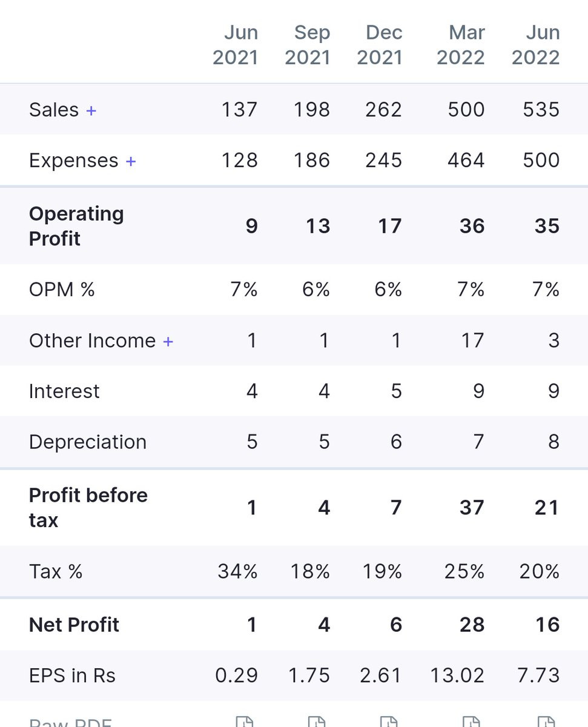This screenshot has height=727, width=588.
Task: Open the Sep 2021 raw PDF icon
Action: (316, 721)
